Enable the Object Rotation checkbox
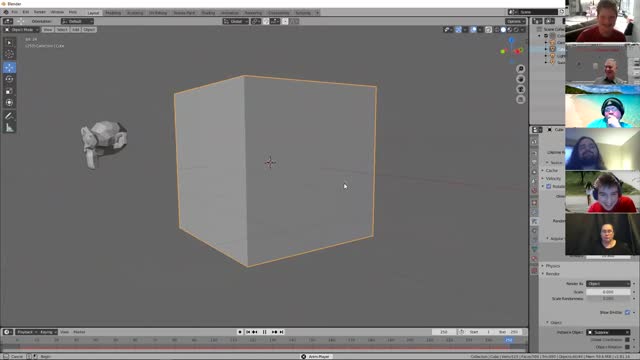This screenshot has height=360, width=640. pyautogui.click(x=627, y=347)
